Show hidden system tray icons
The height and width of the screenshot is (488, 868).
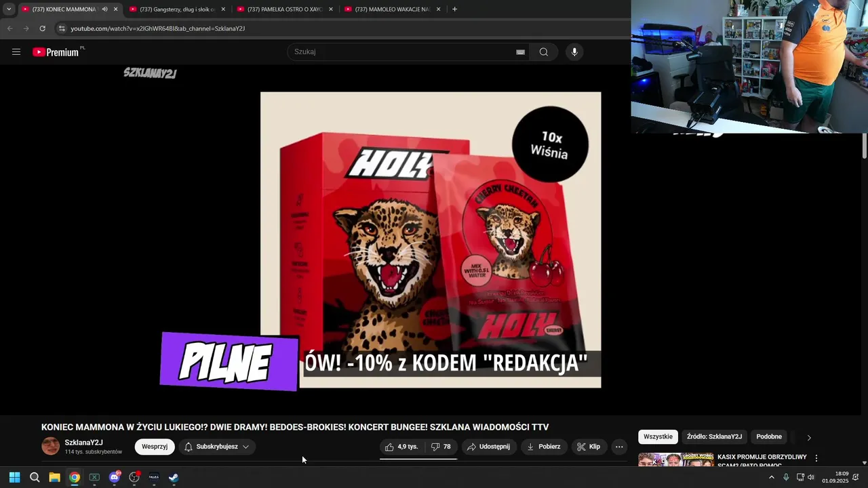(x=771, y=477)
